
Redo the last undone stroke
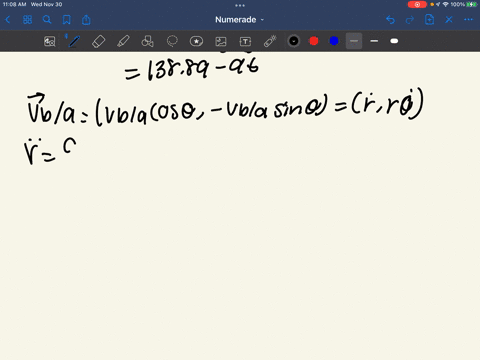[410, 20]
